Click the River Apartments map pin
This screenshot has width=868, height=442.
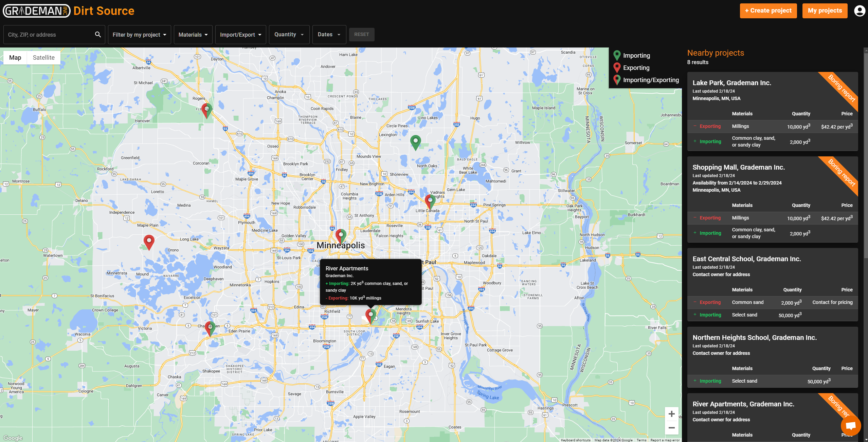tap(371, 316)
